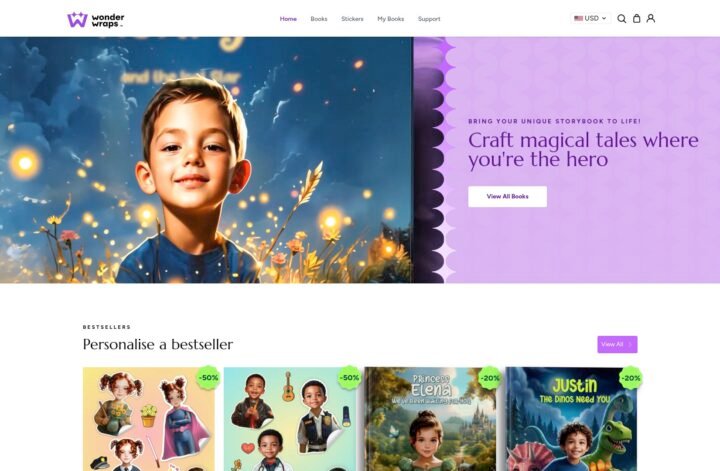The width and height of the screenshot is (720, 471).
Task: Open the user account icon
Action: pyautogui.click(x=651, y=18)
